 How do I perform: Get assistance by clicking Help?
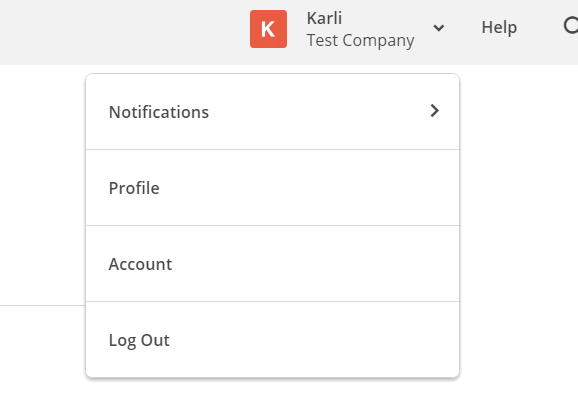[499, 27]
